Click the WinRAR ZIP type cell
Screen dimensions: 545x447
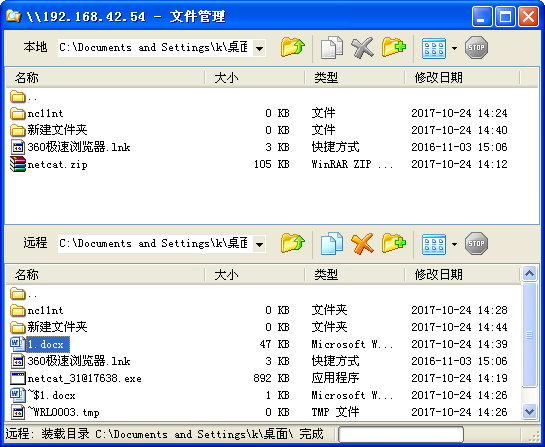(x=352, y=164)
